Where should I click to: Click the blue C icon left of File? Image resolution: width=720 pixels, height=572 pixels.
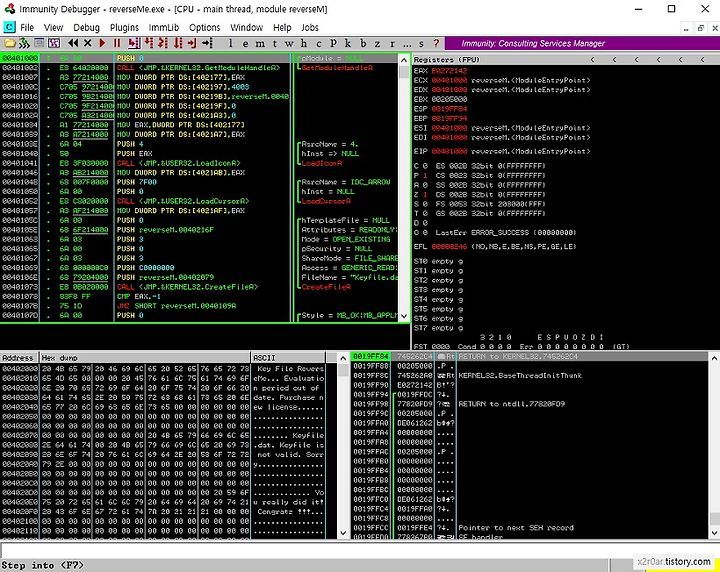coord(9,27)
